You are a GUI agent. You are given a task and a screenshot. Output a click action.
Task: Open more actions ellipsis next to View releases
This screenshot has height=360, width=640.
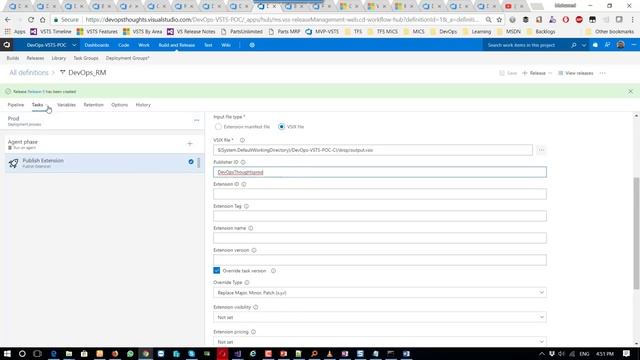603,73
